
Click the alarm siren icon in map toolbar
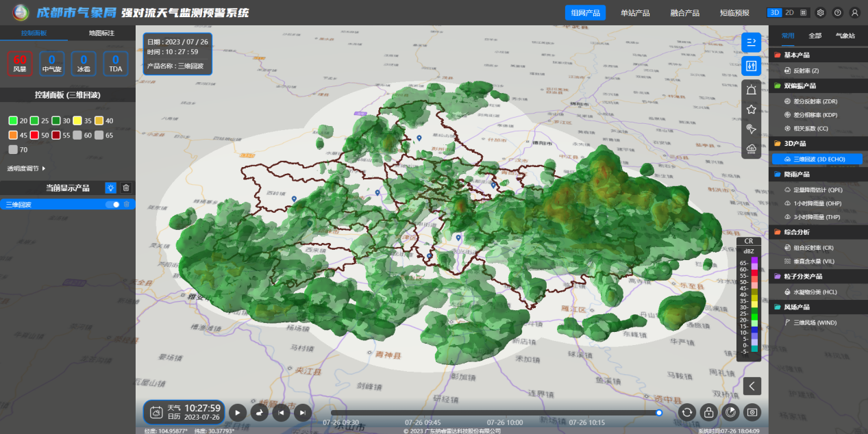click(x=751, y=90)
